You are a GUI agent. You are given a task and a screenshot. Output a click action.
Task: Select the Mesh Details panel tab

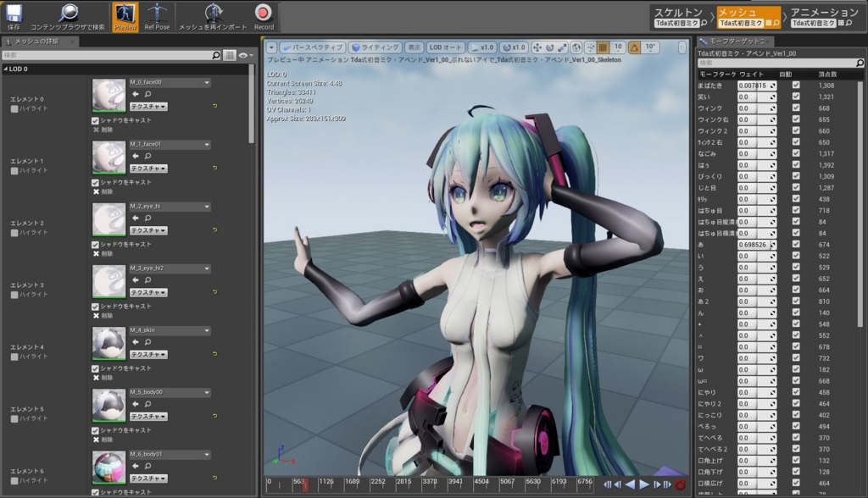coord(41,41)
